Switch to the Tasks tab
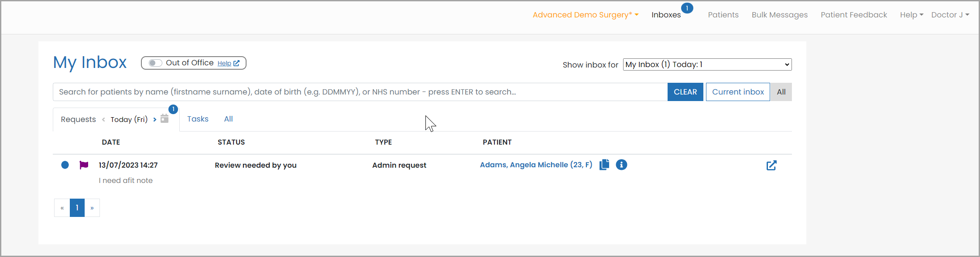This screenshot has width=980, height=257. click(198, 119)
